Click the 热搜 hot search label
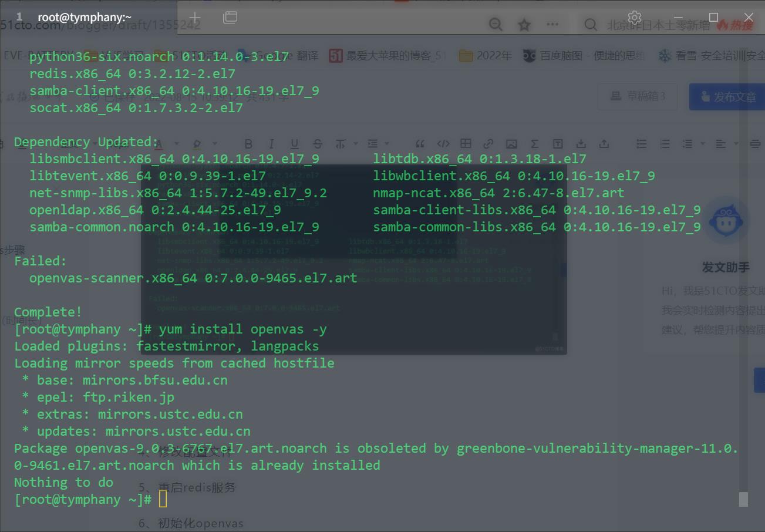The width and height of the screenshot is (765, 532). coord(734,25)
